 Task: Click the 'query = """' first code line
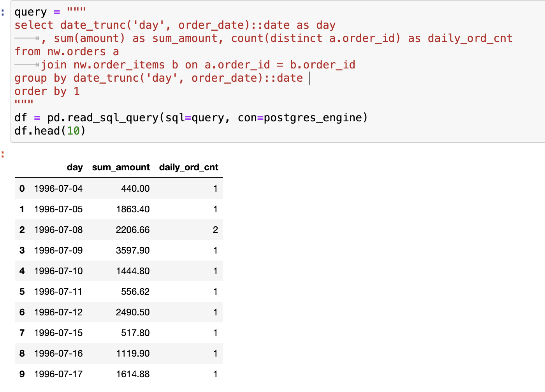[50, 12]
